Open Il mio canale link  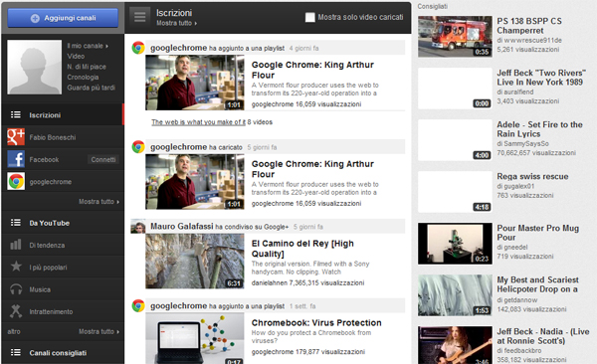pos(88,46)
